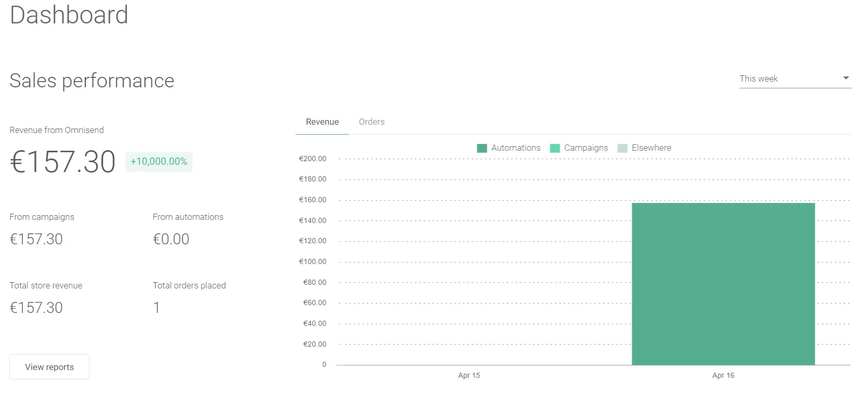Click the green Apr 16 revenue bar
Screen dimensions: 868x395
pos(723,284)
